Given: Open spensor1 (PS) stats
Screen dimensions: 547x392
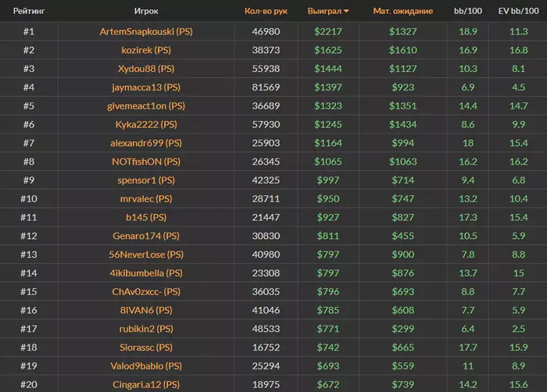Looking at the screenshot, I should point(146,180).
